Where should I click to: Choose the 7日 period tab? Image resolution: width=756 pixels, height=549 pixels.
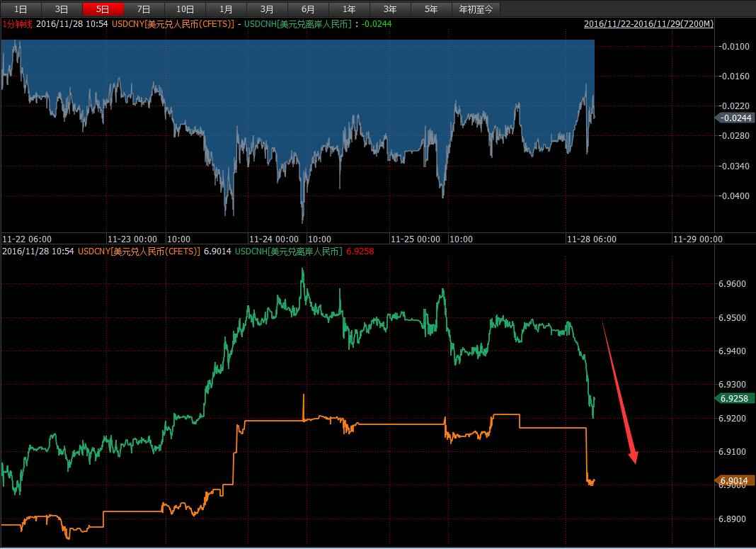144,9
